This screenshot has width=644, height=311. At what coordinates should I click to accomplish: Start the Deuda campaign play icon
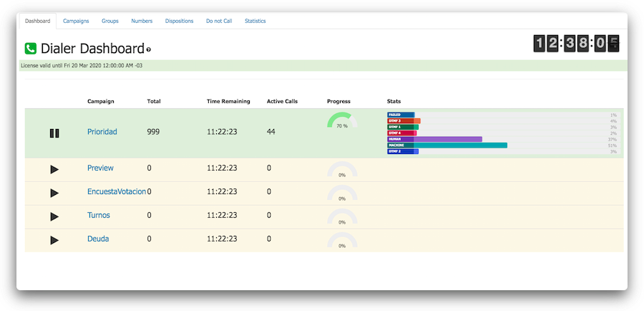[54, 240]
